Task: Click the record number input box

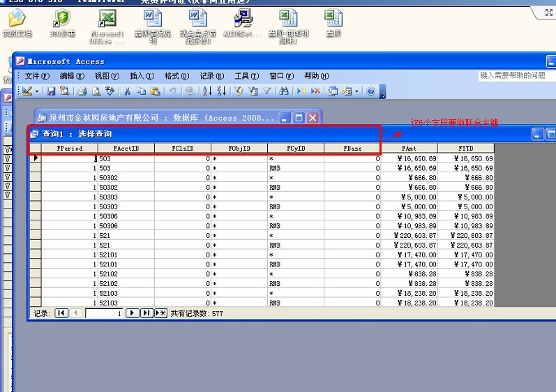Action: (104, 313)
